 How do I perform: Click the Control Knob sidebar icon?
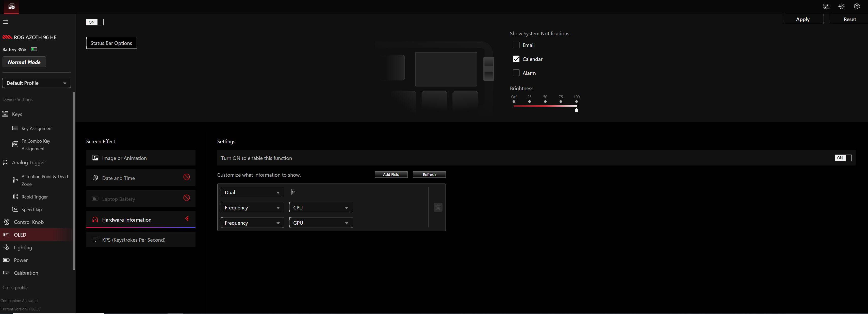pyautogui.click(x=6, y=222)
